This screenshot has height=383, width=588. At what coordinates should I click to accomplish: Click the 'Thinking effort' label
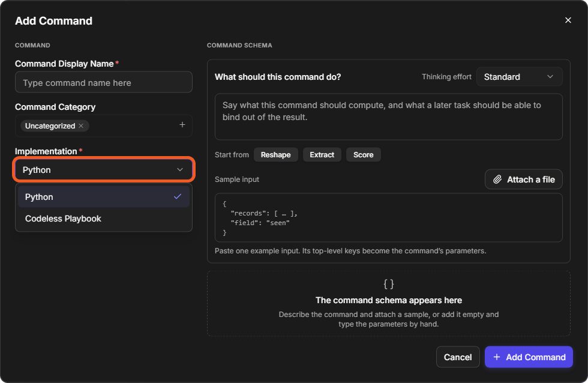tap(446, 76)
